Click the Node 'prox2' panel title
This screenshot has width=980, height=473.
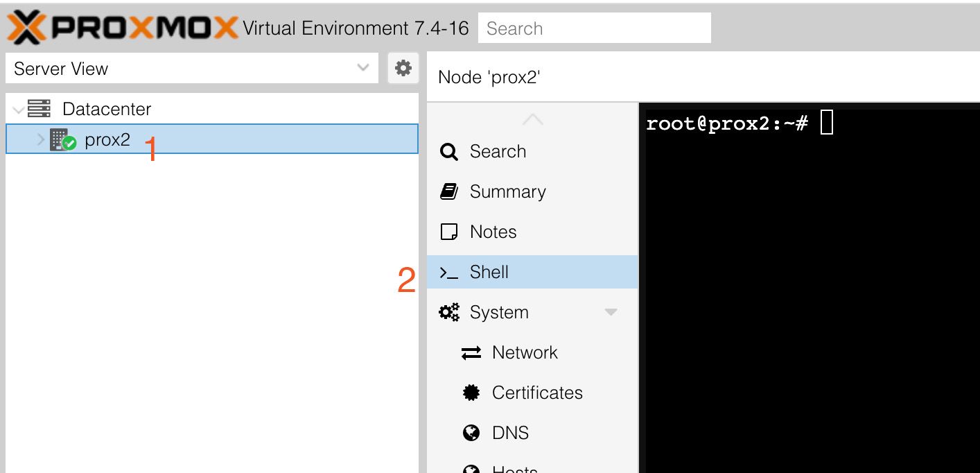489,77
